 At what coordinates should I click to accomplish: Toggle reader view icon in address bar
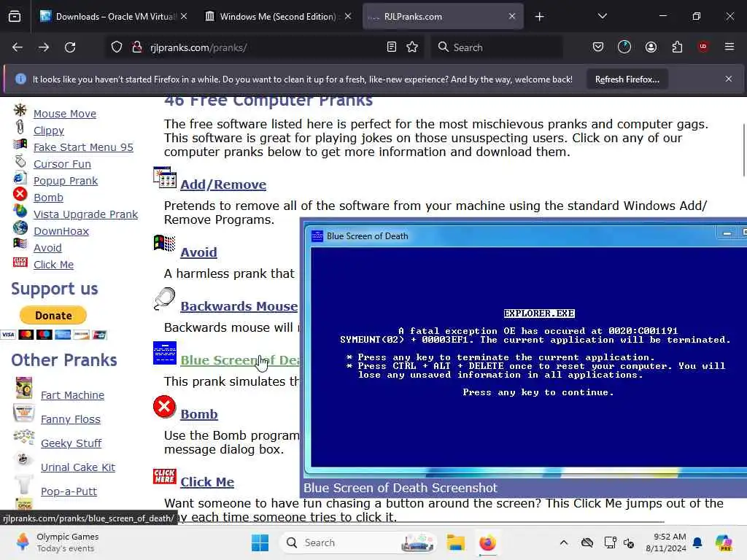point(392,47)
